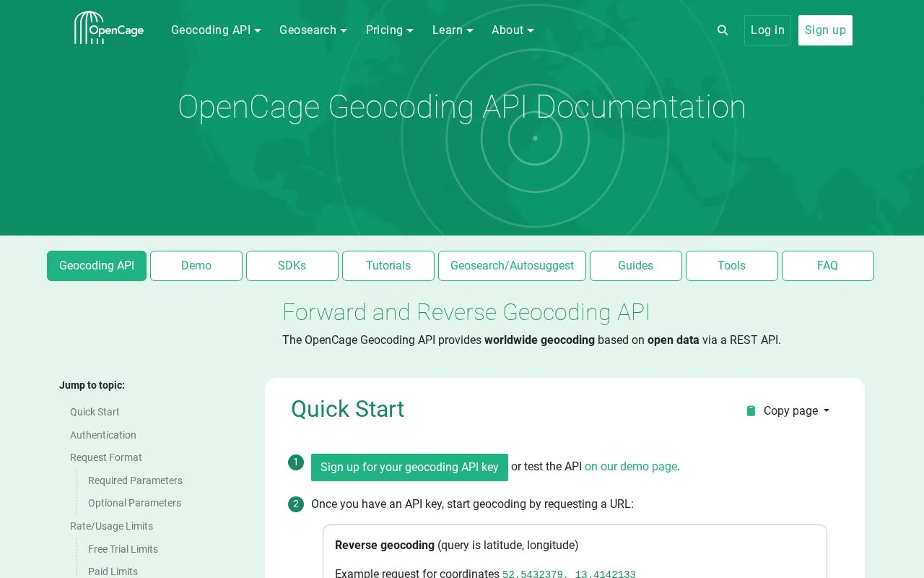Click the OpenCage logo
This screenshot has height=578, width=924.
[x=109, y=28]
